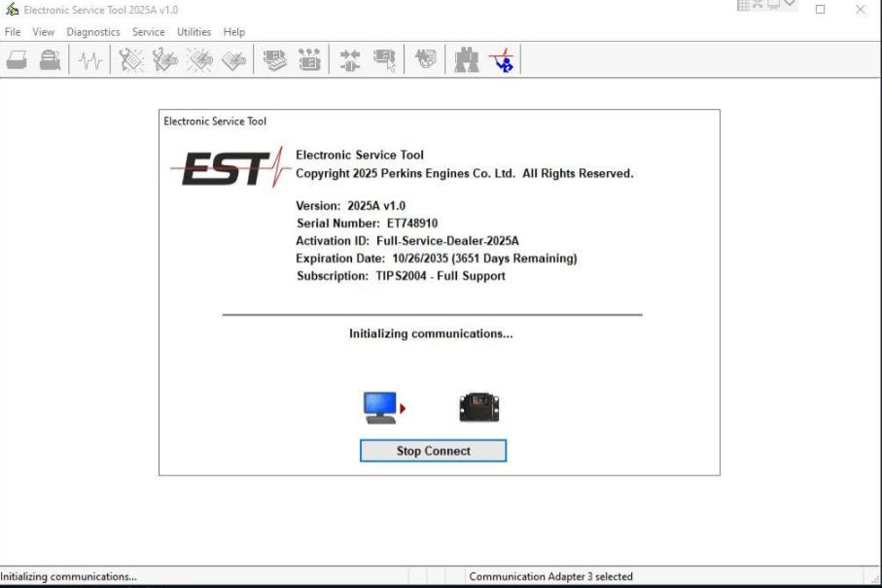The height and width of the screenshot is (588, 882).
Task: Select the third grayed diagnostic tools icon
Action: click(199, 59)
